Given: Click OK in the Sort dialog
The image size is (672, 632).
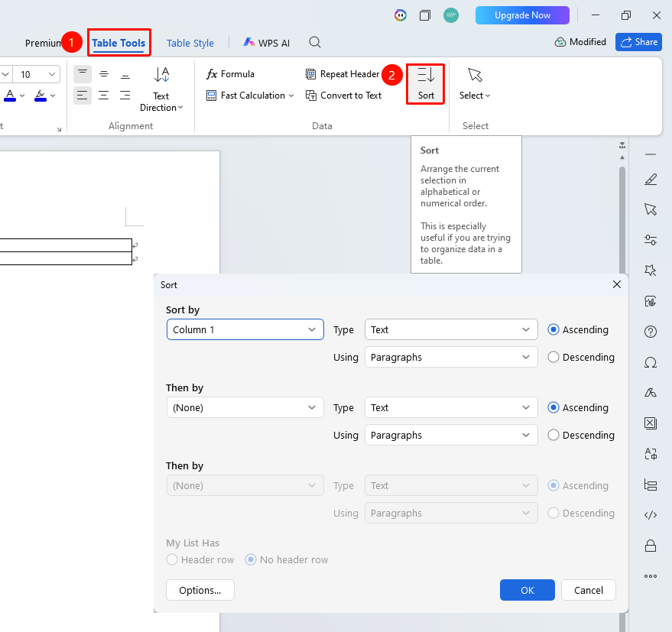Looking at the screenshot, I should point(528,590).
